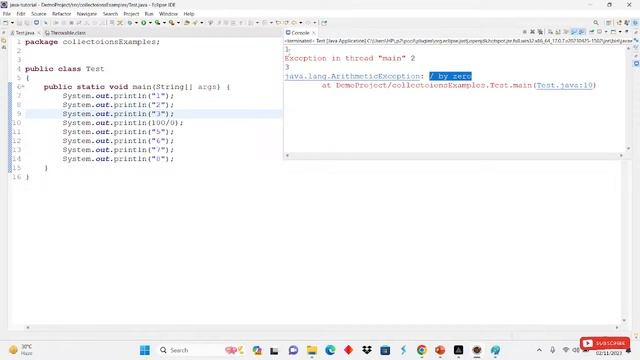640x360 pixels.
Task: Switch to the Test.java editor tab
Action: (x=24, y=33)
